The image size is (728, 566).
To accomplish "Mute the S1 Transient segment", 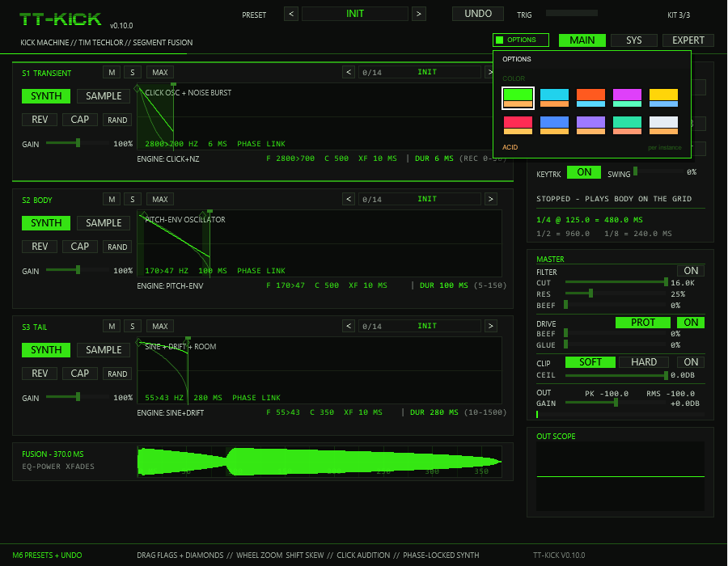I will tap(112, 73).
